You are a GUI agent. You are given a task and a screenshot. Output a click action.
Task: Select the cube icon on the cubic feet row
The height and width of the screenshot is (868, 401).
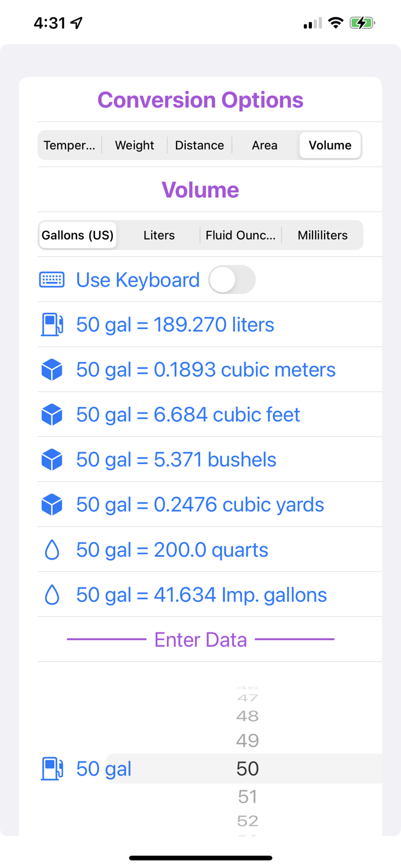pyautogui.click(x=51, y=414)
